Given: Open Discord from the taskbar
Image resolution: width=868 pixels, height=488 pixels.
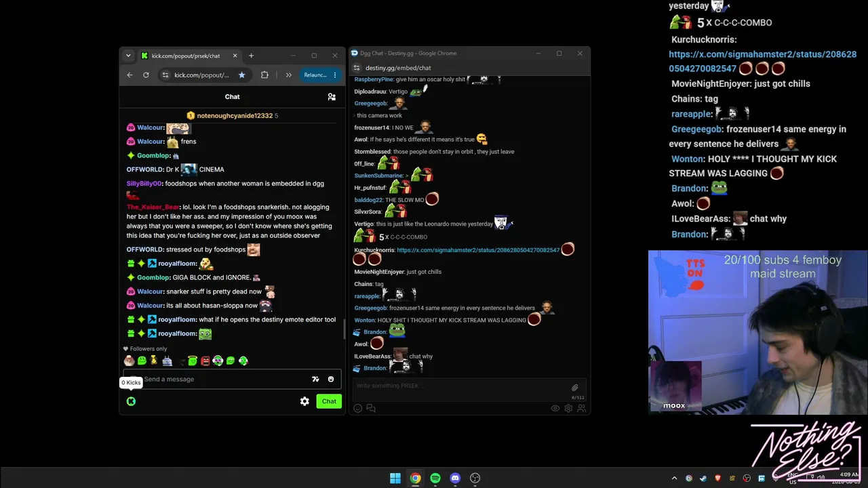Looking at the screenshot, I should pos(455,479).
